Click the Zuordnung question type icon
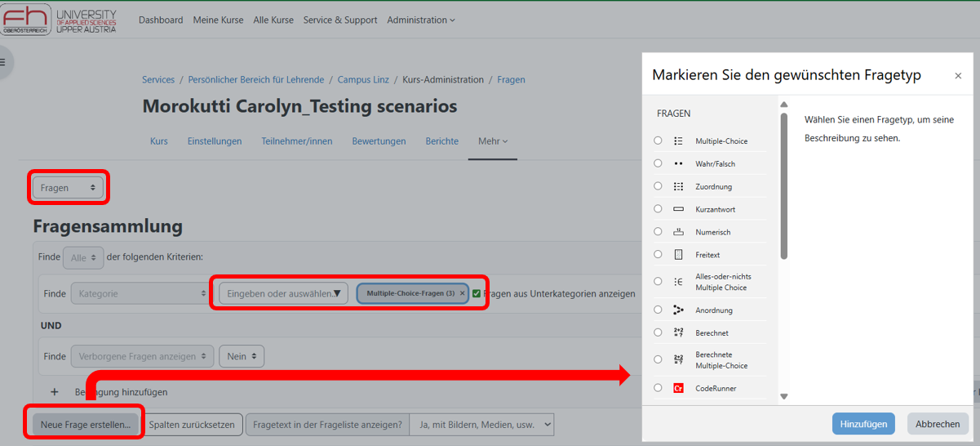980x446 pixels. coord(678,187)
